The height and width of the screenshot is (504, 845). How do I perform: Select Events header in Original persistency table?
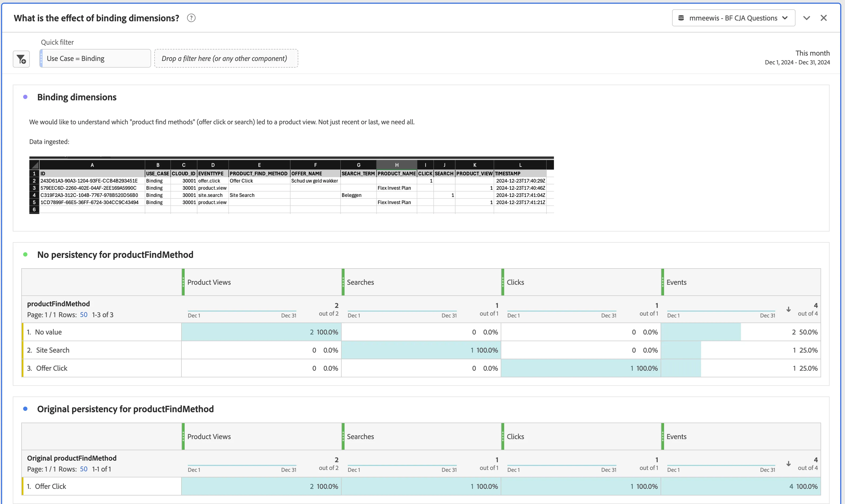pos(741,436)
